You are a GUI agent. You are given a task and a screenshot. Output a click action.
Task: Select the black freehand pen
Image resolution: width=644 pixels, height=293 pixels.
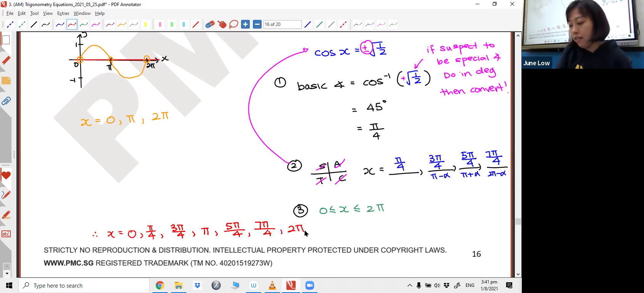[45, 25]
